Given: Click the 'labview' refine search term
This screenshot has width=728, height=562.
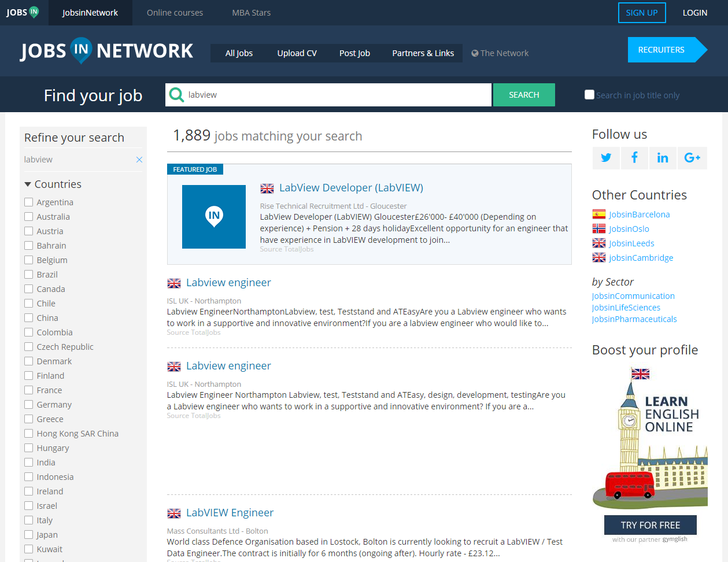Looking at the screenshot, I should pyautogui.click(x=38, y=160).
